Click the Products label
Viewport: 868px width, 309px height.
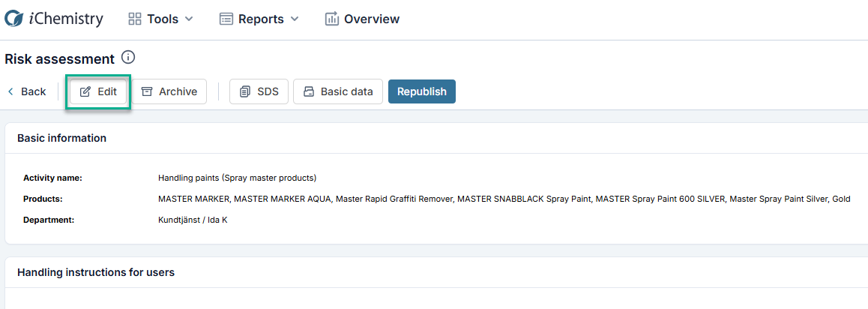43,199
